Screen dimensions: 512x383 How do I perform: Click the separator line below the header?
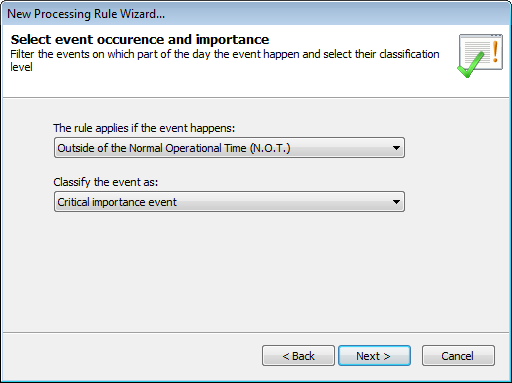tap(256, 98)
